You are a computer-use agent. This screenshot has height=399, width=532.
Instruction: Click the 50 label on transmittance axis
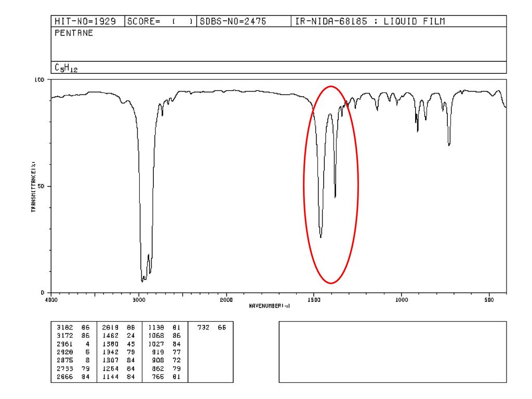tap(41, 187)
